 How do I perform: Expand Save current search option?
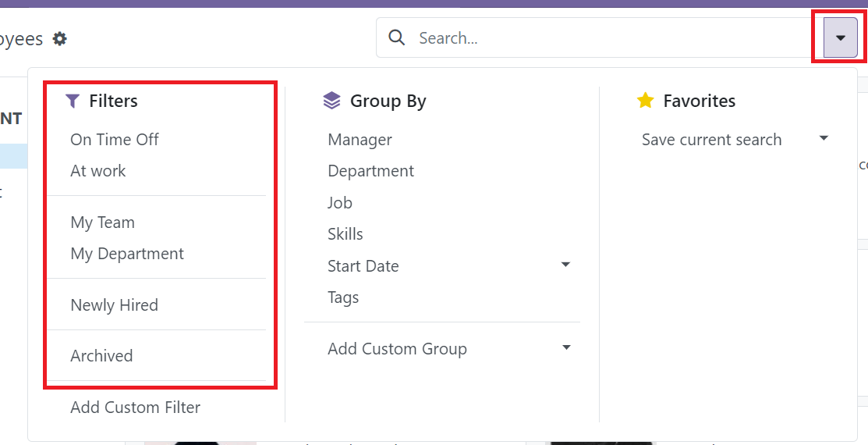click(824, 139)
